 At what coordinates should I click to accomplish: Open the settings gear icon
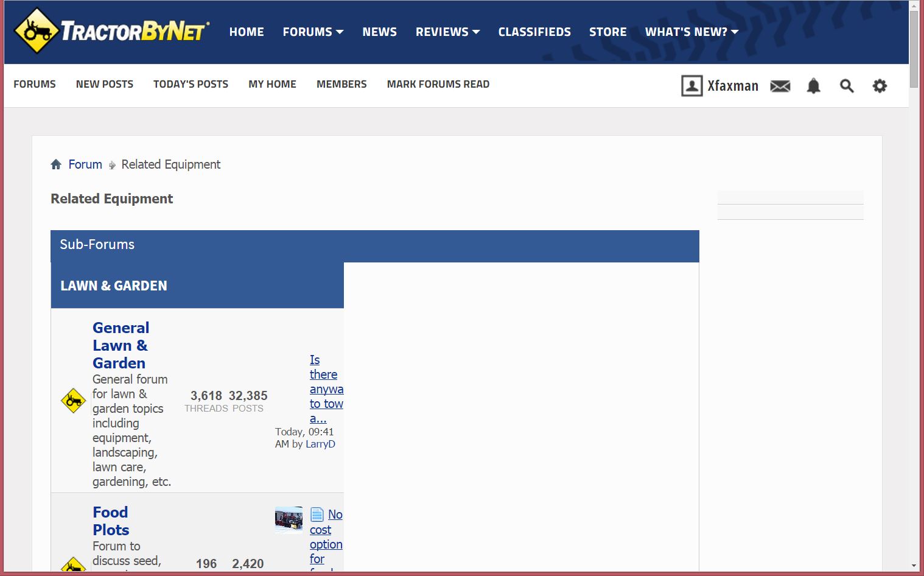[x=880, y=86]
